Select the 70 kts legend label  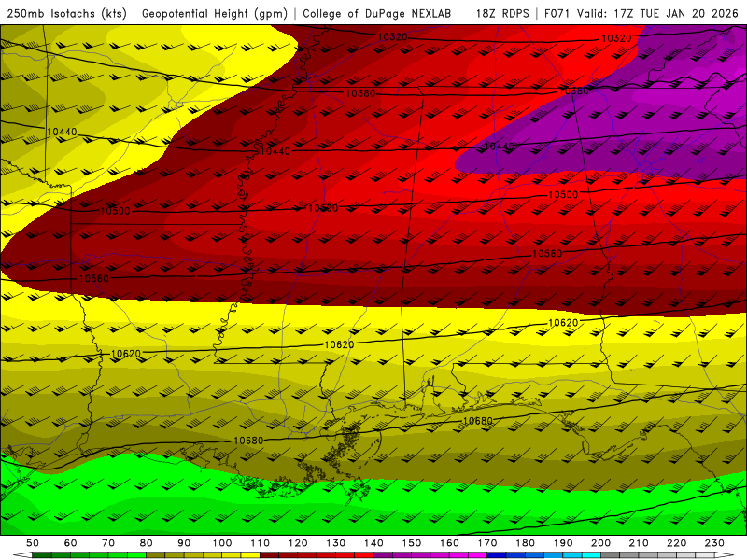tap(108, 543)
